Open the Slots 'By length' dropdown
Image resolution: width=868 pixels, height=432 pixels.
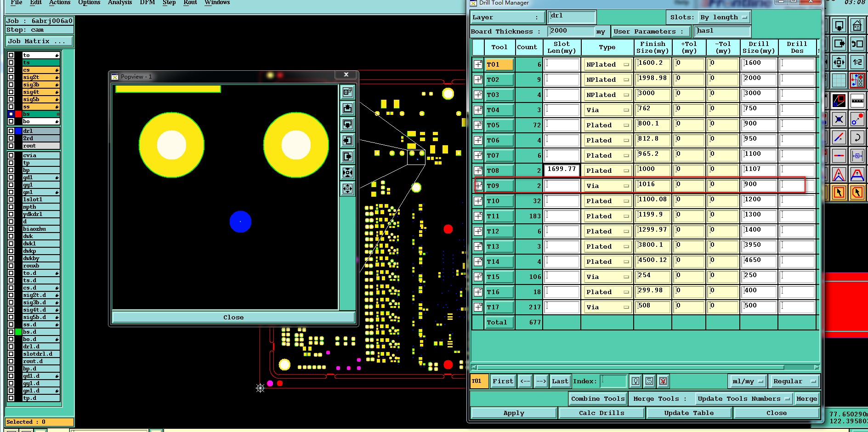click(724, 17)
